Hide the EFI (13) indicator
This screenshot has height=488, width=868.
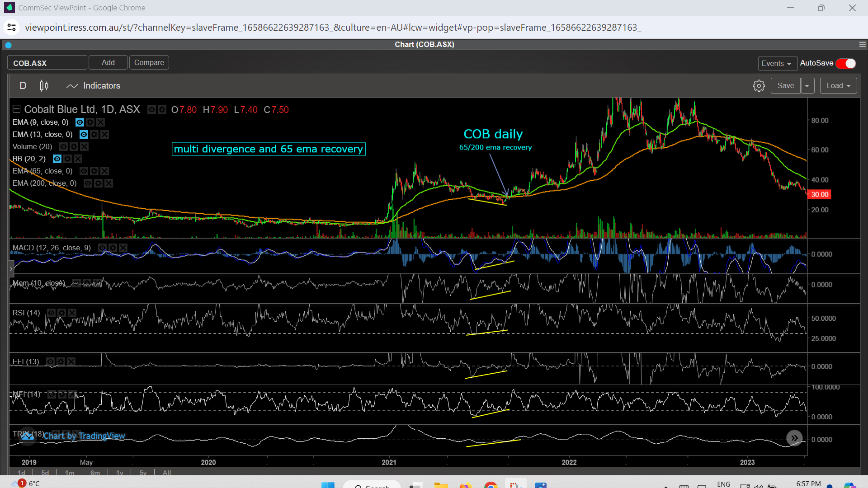click(50, 361)
